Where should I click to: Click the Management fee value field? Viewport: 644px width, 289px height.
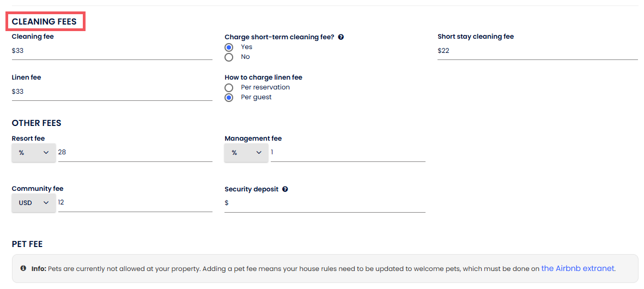(x=348, y=152)
